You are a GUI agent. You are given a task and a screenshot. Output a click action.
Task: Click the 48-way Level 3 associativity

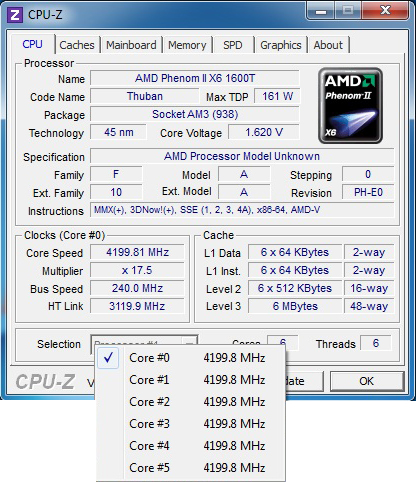(369, 306)
